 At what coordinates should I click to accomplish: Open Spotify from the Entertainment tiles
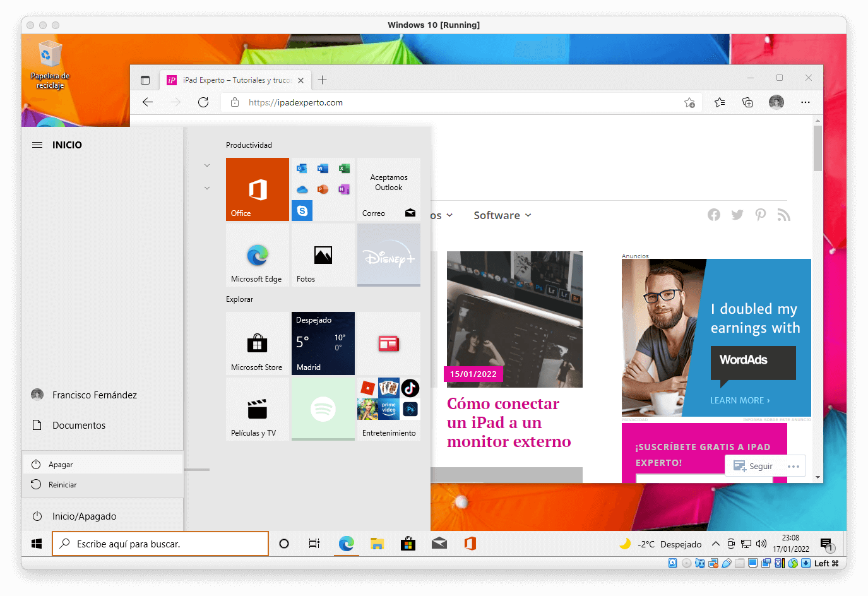click(323, 409)
